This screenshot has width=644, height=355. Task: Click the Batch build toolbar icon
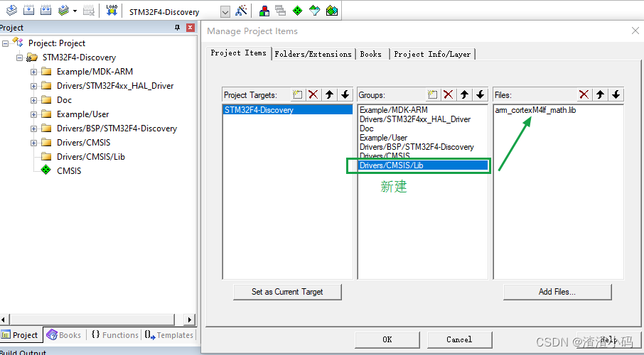pos(63,10)
